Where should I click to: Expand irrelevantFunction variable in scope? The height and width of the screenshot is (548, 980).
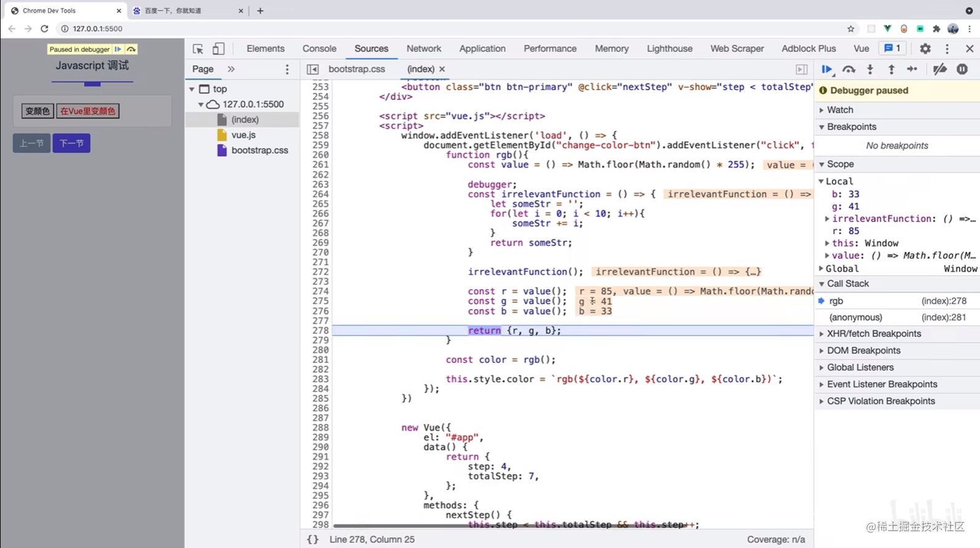click(827, 219)
